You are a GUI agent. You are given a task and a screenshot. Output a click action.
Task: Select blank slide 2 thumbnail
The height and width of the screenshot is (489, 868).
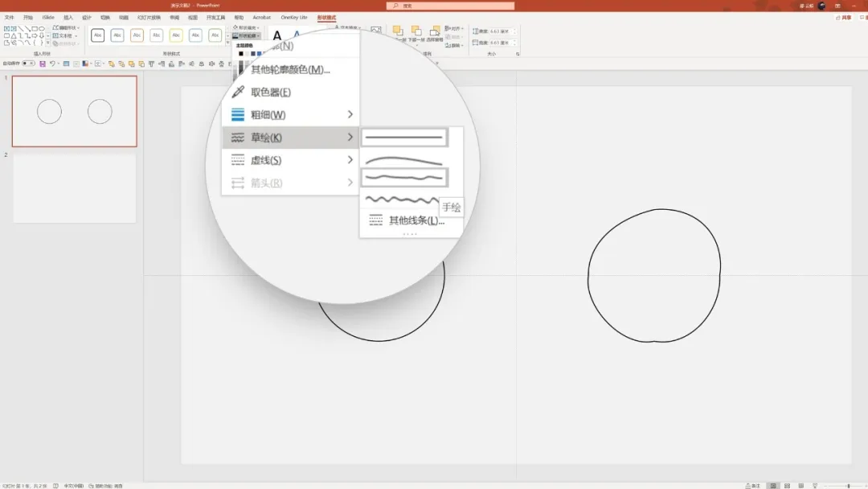(x=74, y=188)
